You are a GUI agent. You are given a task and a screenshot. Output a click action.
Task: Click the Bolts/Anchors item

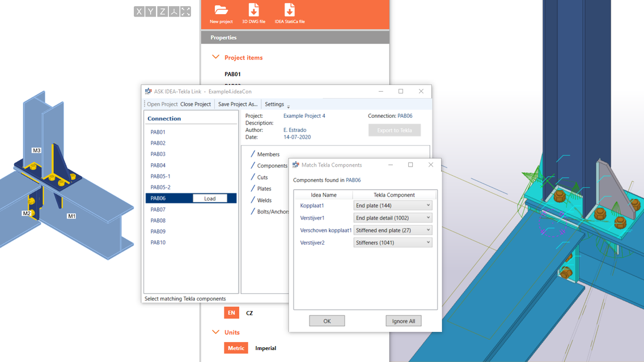273,212
